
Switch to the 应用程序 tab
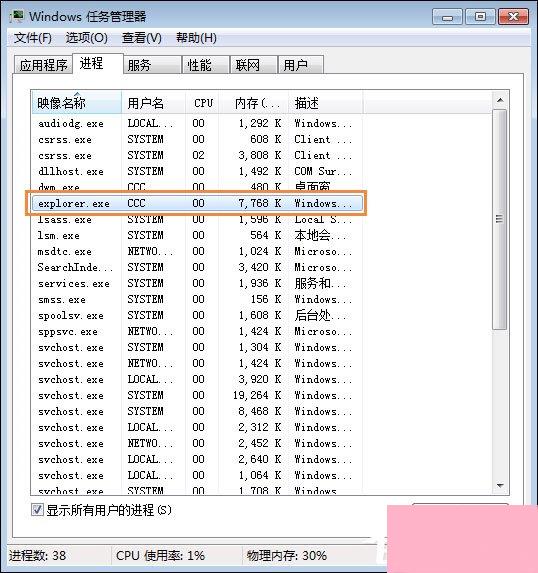coord(43,65)
